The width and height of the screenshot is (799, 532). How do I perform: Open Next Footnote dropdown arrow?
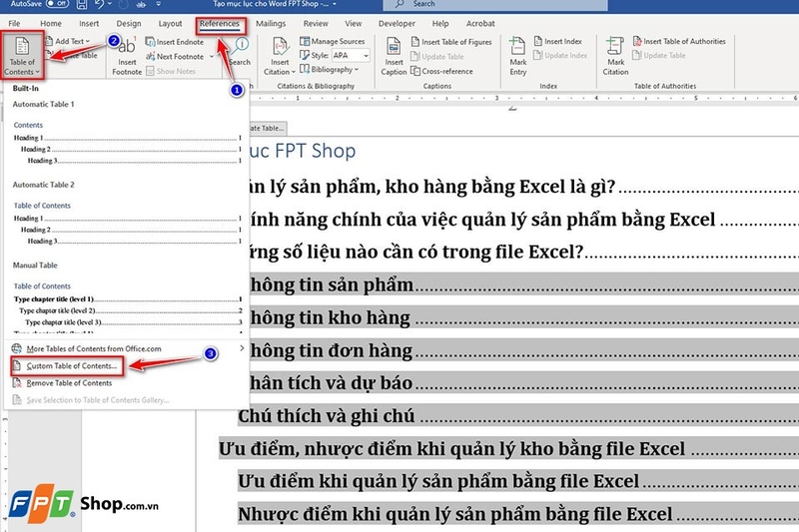pos(212,57)
